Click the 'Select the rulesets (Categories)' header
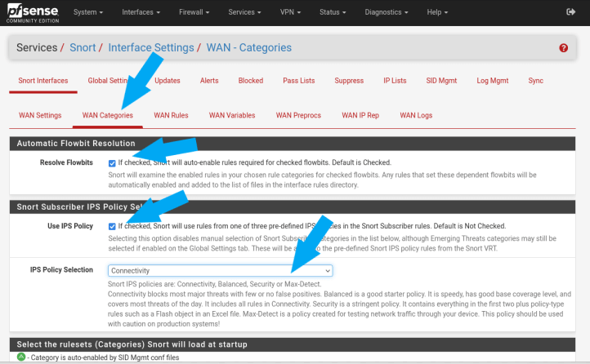590x364 pixels. (293, 344)
